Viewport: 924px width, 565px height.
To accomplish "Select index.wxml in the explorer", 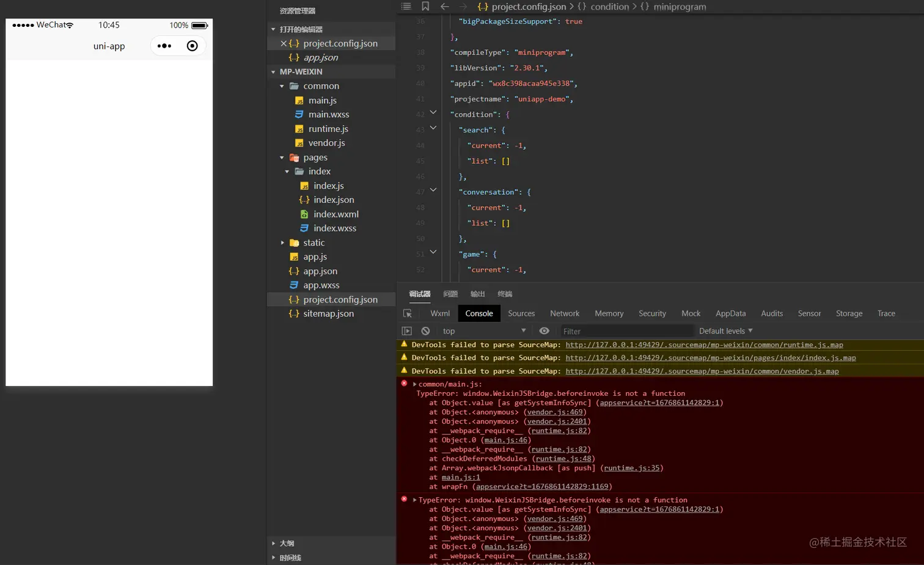I will (x=335, y=214).
